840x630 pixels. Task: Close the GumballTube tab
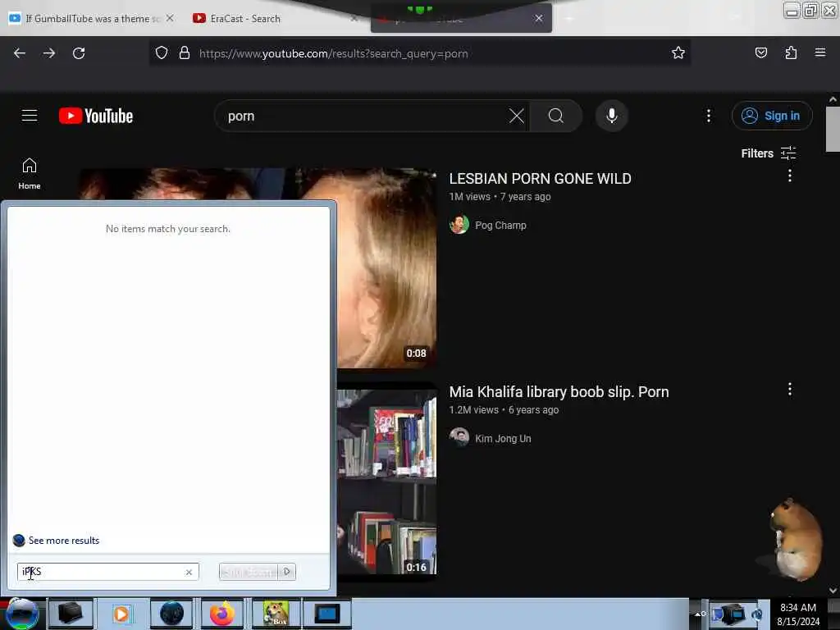[170, 18]
